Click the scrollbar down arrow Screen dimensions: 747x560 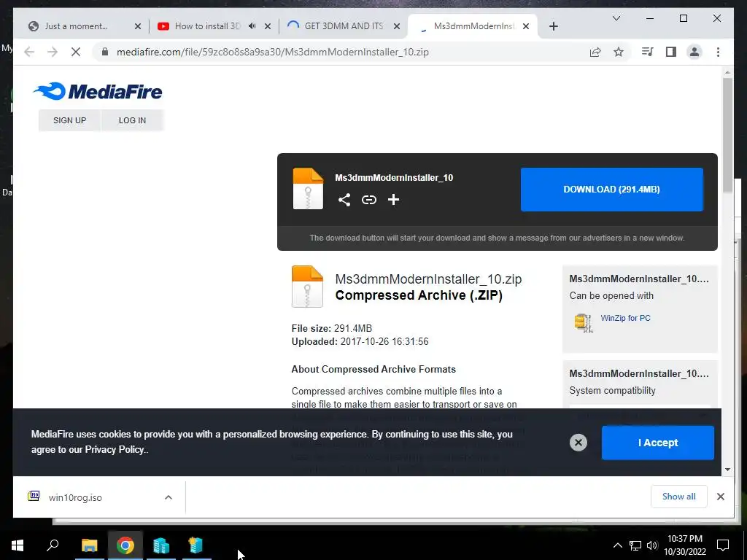(x=727, y=470)
